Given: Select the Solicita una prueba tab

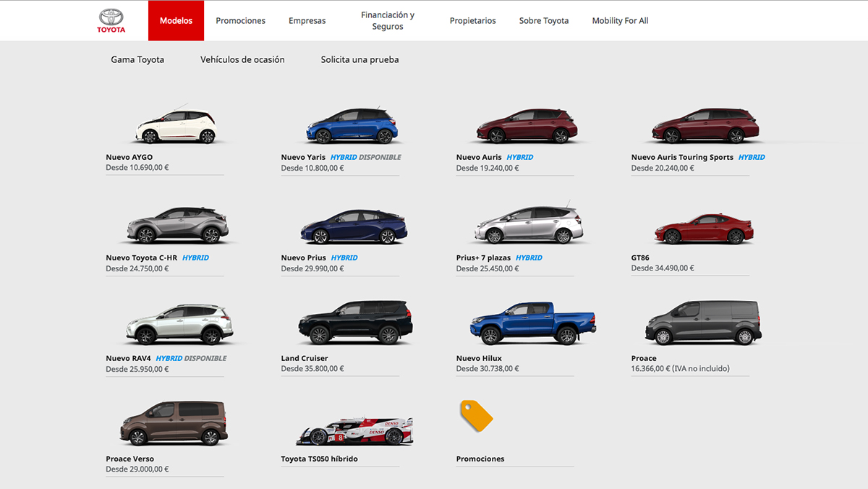Looking at the screenshot, I should coord(359,59).
